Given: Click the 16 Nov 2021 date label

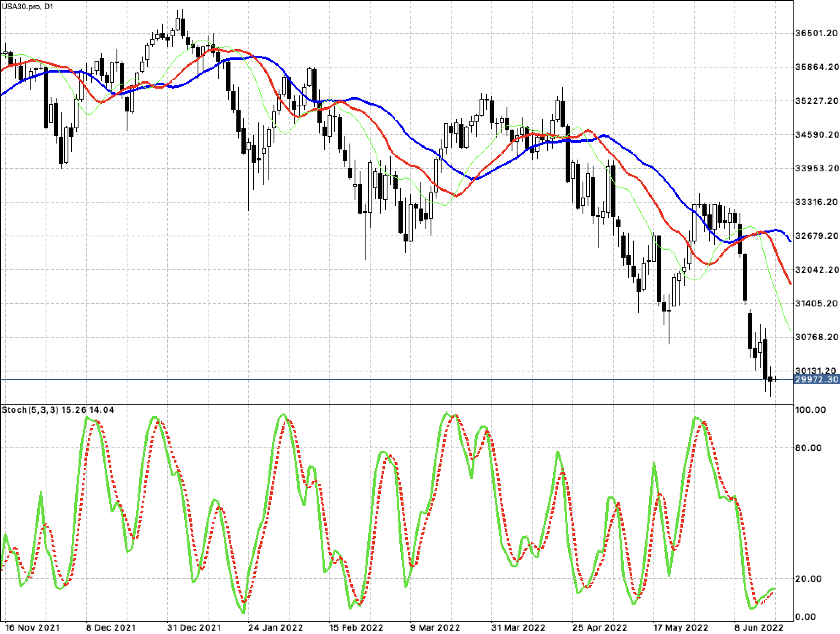Looking at the screenshot, I should coord(33,627).
